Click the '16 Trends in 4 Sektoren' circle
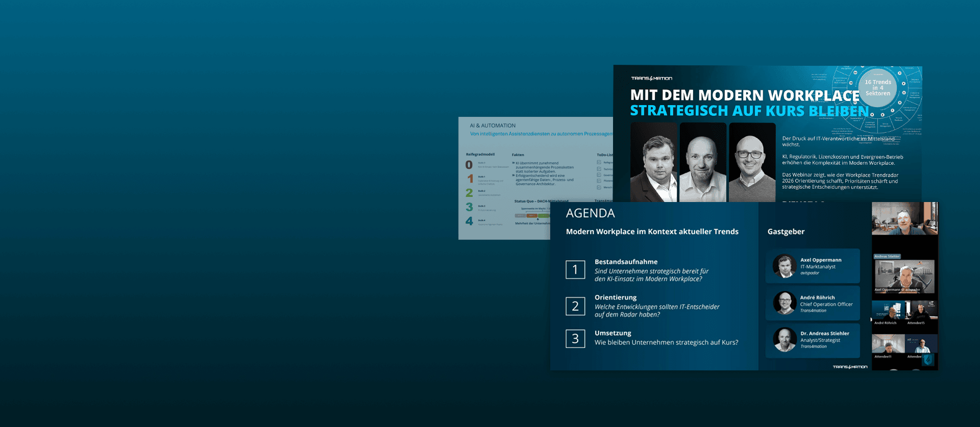The height and width of the screenshot is (427, 980). 877,88
